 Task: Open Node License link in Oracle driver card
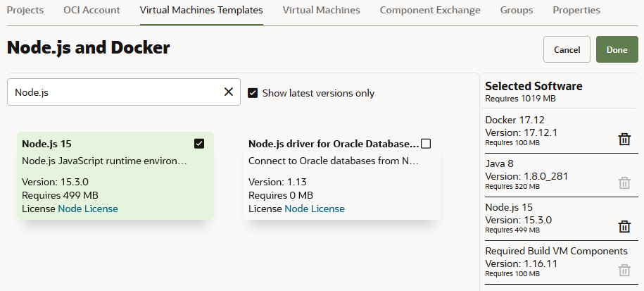[315, 209]
